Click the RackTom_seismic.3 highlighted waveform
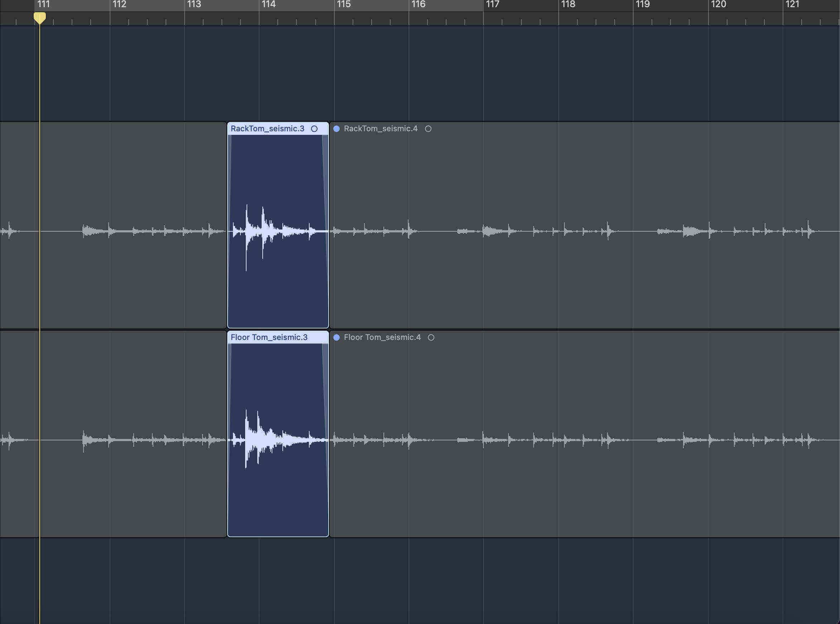840x624 pixels. point(278,231)
